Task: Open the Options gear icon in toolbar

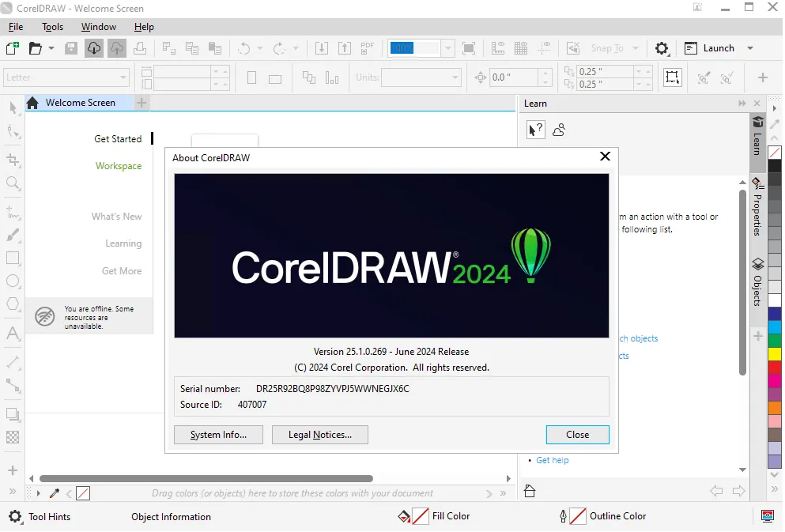Action: (x=662, y=48)
